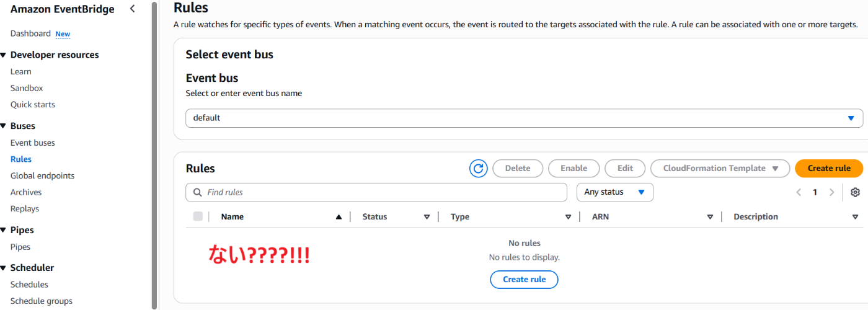The image size is (868, 310).
Task: Click the New badge beside Dashboard
Action: click(63, 34)
